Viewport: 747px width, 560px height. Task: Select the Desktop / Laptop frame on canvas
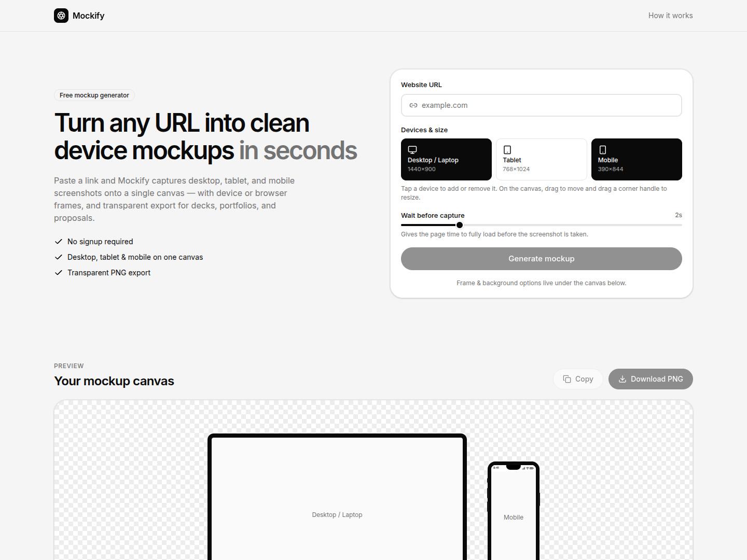point(337,498)
